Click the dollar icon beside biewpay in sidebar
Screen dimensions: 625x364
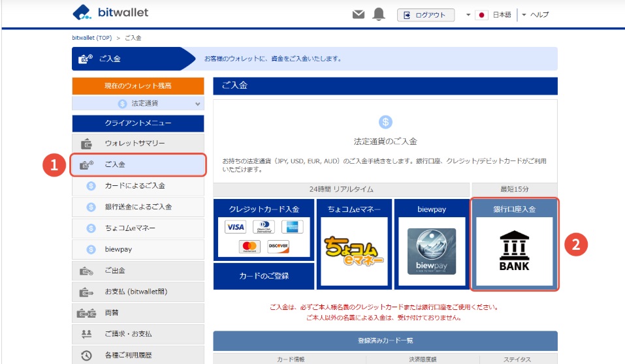click(x=91, y=249)
